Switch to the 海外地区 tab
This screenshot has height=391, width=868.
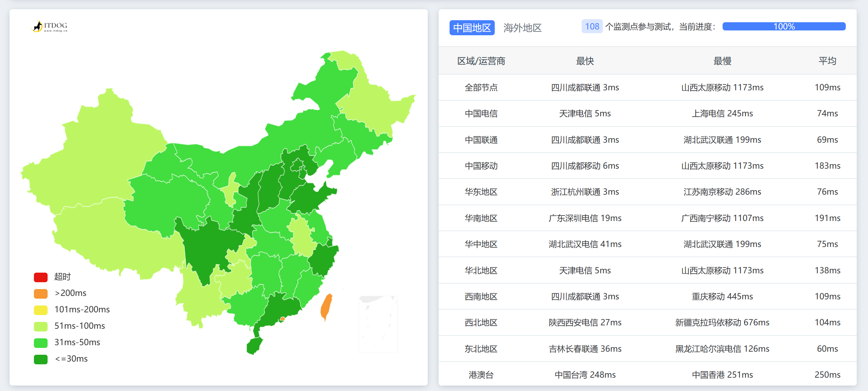(522, 28)
